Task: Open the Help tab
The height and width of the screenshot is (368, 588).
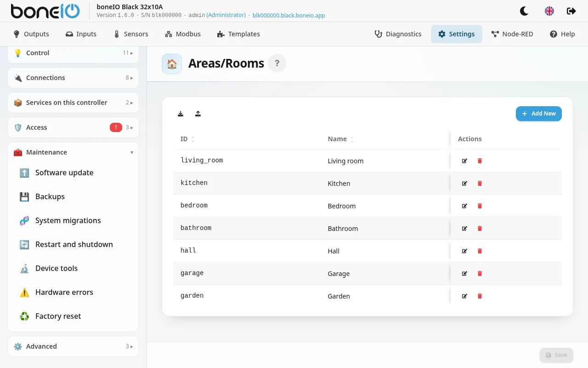Action: (562, 34)
